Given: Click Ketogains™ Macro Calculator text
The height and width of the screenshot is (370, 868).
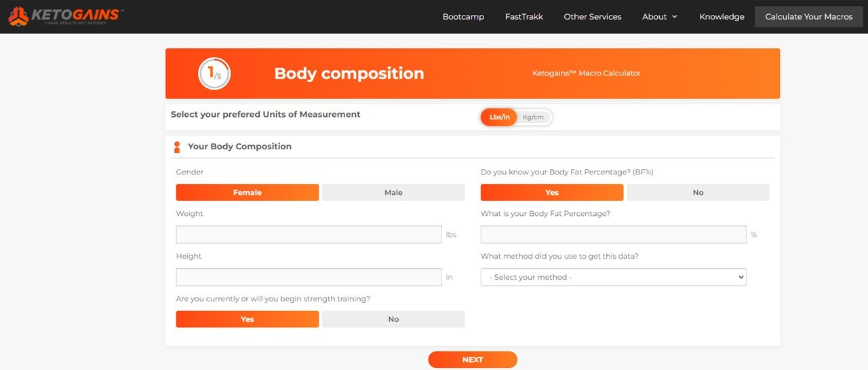Looking at the screenshot, I should [x=586, y=73].
